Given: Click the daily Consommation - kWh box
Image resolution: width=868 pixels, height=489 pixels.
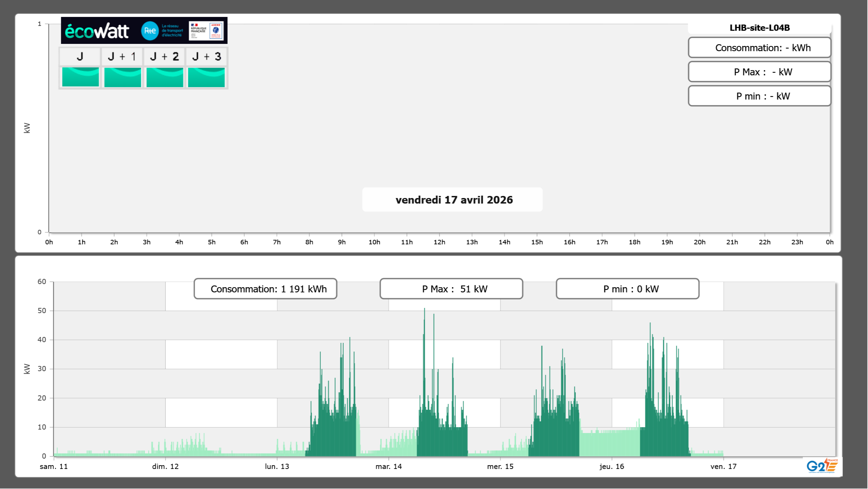Looking at the screenshot, I should pos(759,48).
